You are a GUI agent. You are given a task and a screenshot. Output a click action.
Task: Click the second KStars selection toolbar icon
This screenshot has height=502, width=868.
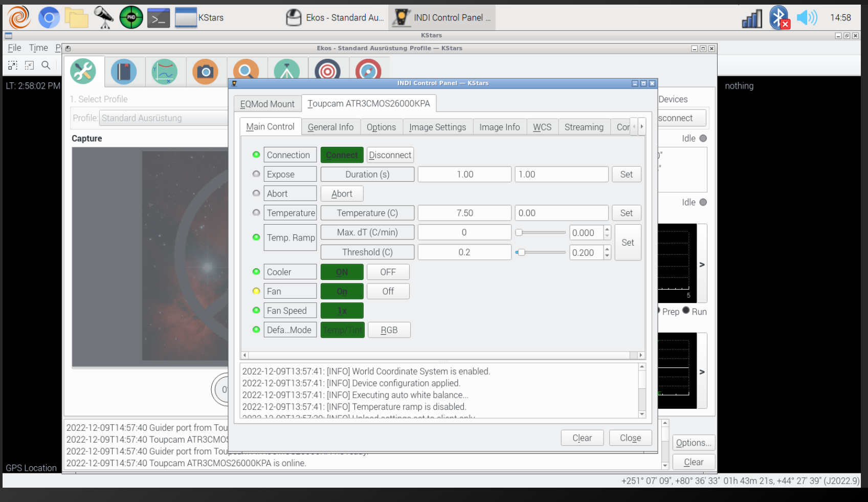(29, 65)
